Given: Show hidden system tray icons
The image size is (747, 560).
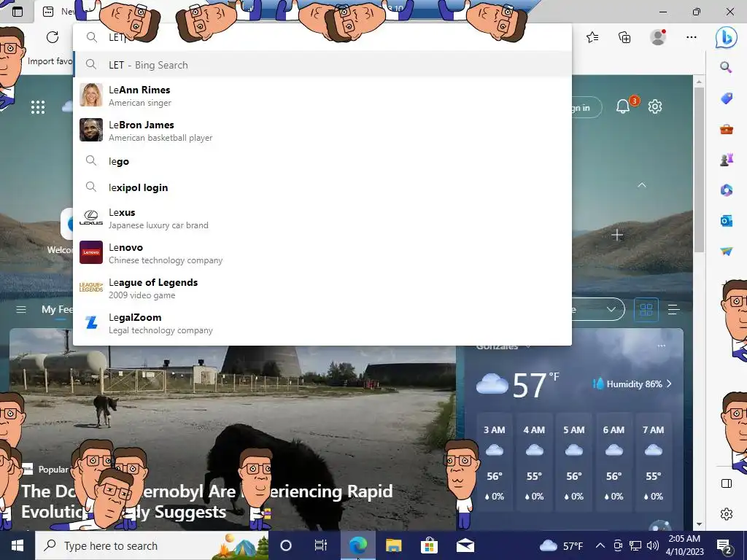Looking at the screenshot, I should [x=600, y=545].
